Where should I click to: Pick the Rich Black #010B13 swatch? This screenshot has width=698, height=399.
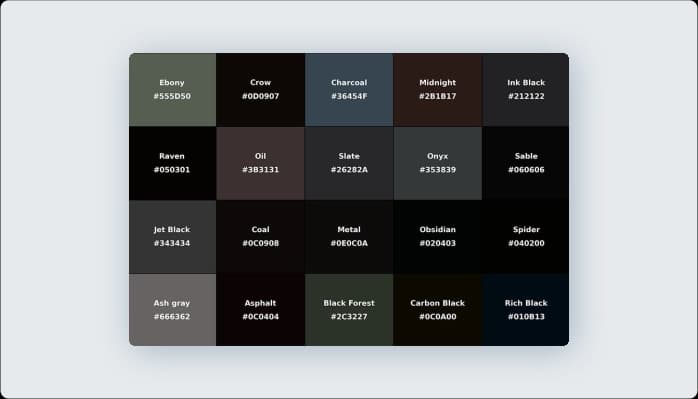click(x=526, y=309)
